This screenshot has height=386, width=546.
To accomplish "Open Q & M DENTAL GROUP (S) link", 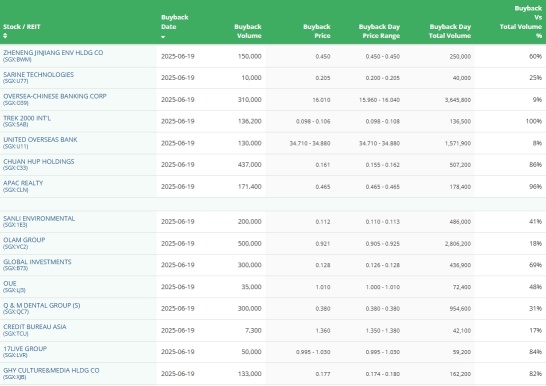I will [41, 305].
